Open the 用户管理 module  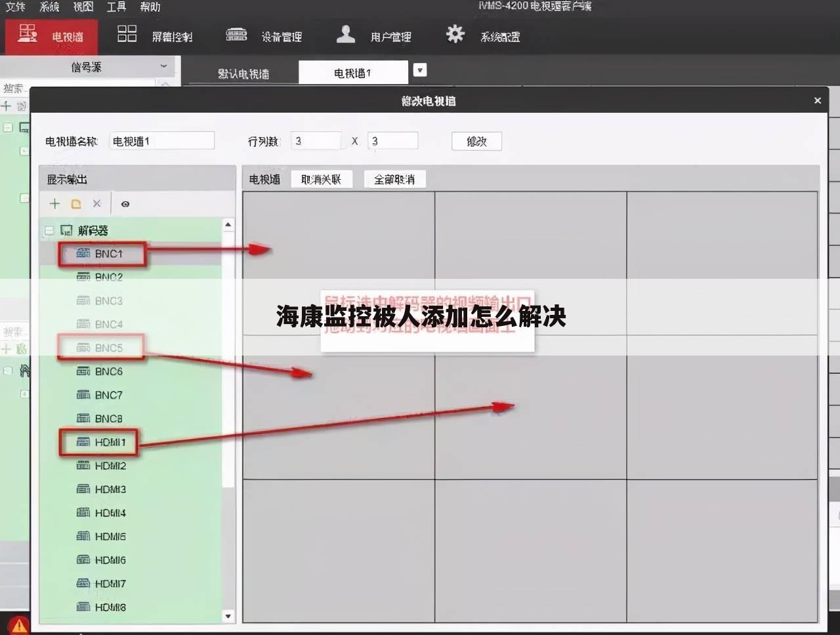point(373,36)
